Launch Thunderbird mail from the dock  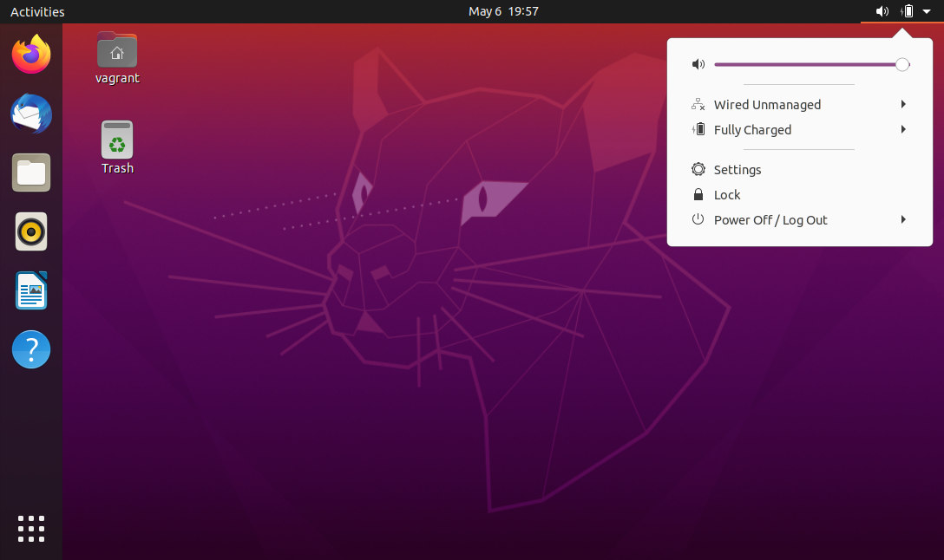pos(31,114)
